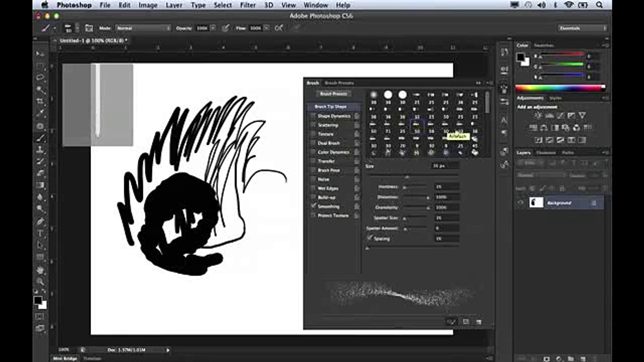This screenshot has height=362, width=644.
Task: Open the Essentials workspace dropdown
Action: [582, 28]
